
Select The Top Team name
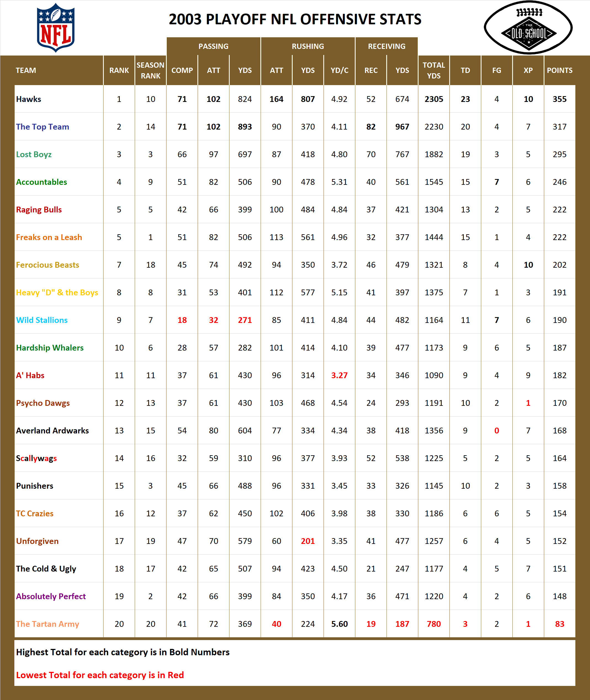coord(42,127)
